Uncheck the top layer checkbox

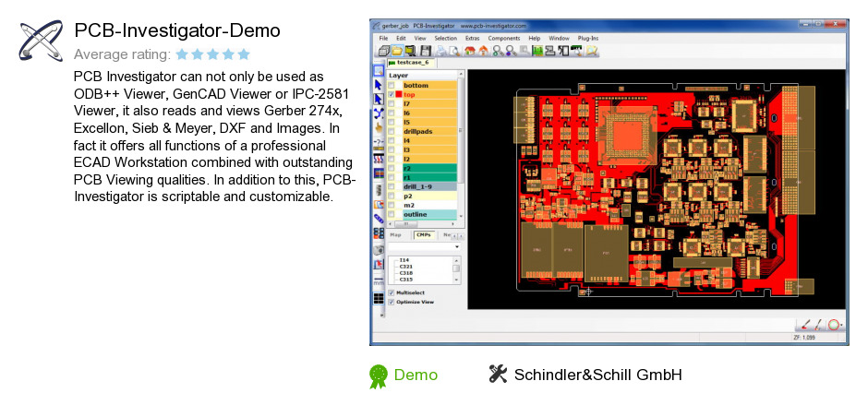coord(391,95)
